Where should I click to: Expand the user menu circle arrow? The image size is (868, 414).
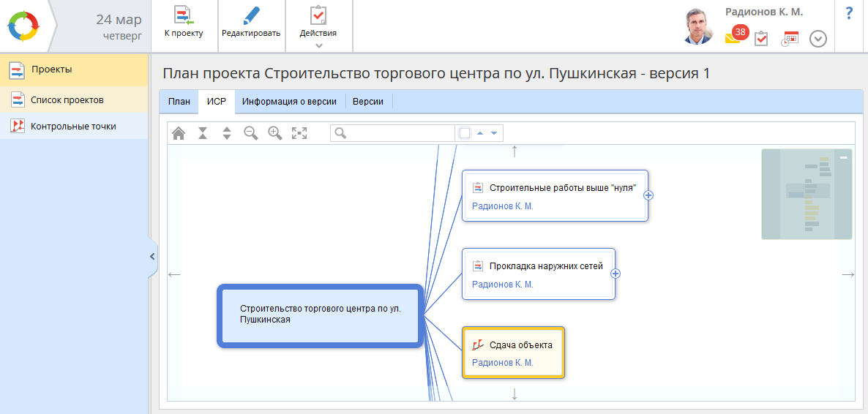pyautogui.click(x=818, y=39)
